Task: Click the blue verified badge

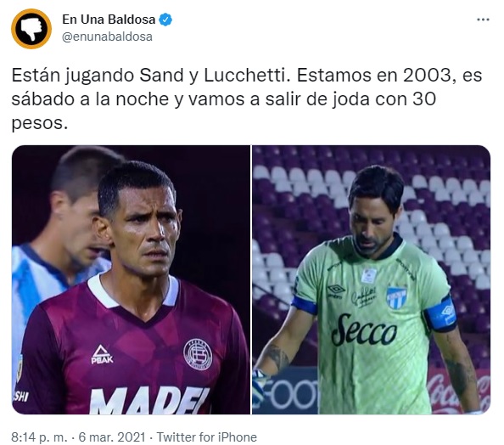Action: click(165, 20)
